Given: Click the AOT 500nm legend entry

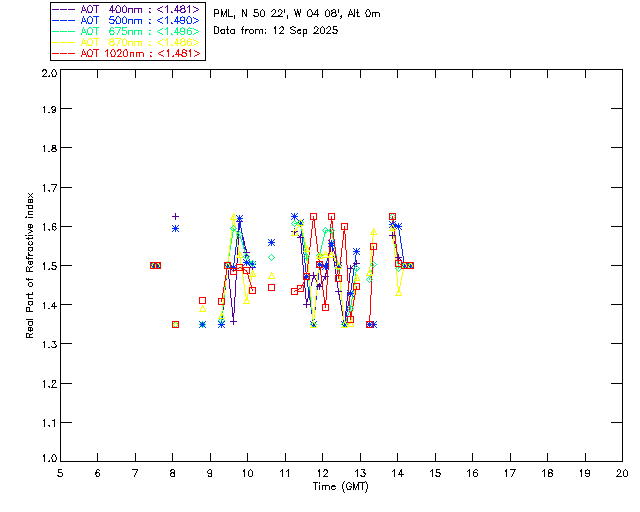Looking at the screenshot, I should coord(126,20).
